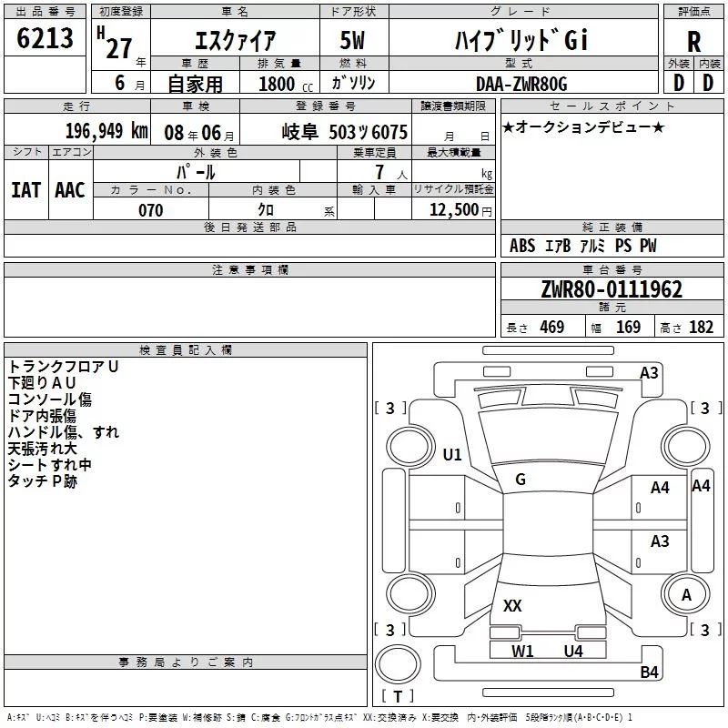Click the equipment list ABS エアB アルミ PS PW
The height and width of the screenshot is (728, 728).
(x=582, y=246)
